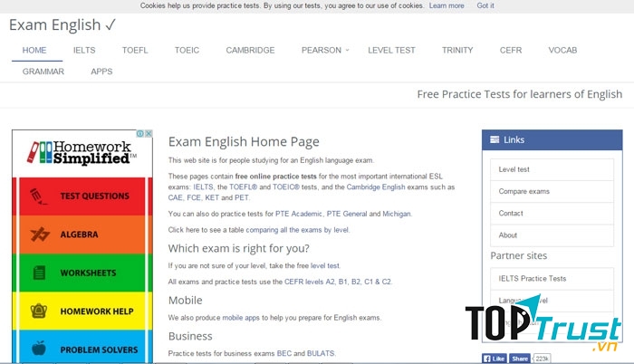Open the PET exam link
Image resolution: width=634 pixels, height=364 pixels.
pos(242,197)
